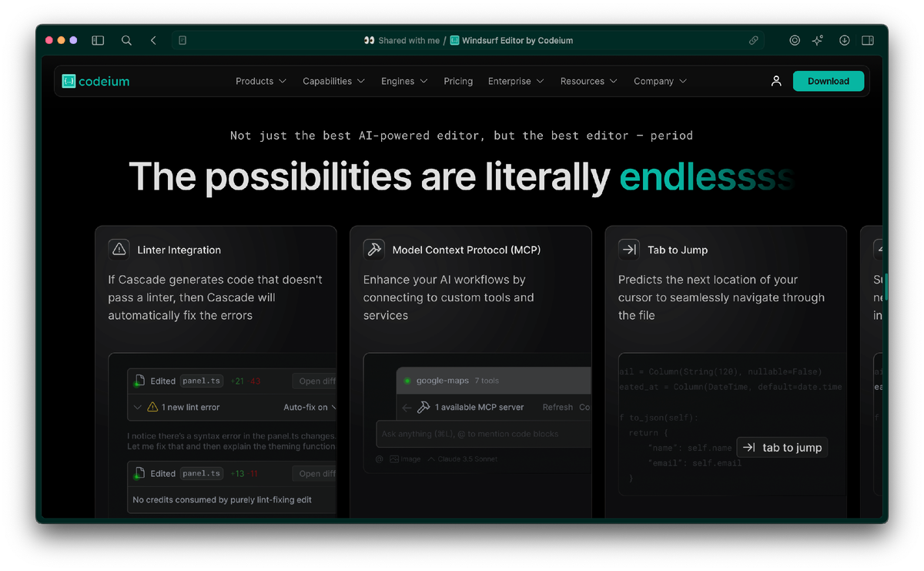924x571 pixels.
Task: Click the yellow lint error warning icon
Action: [x=152, y=407]
